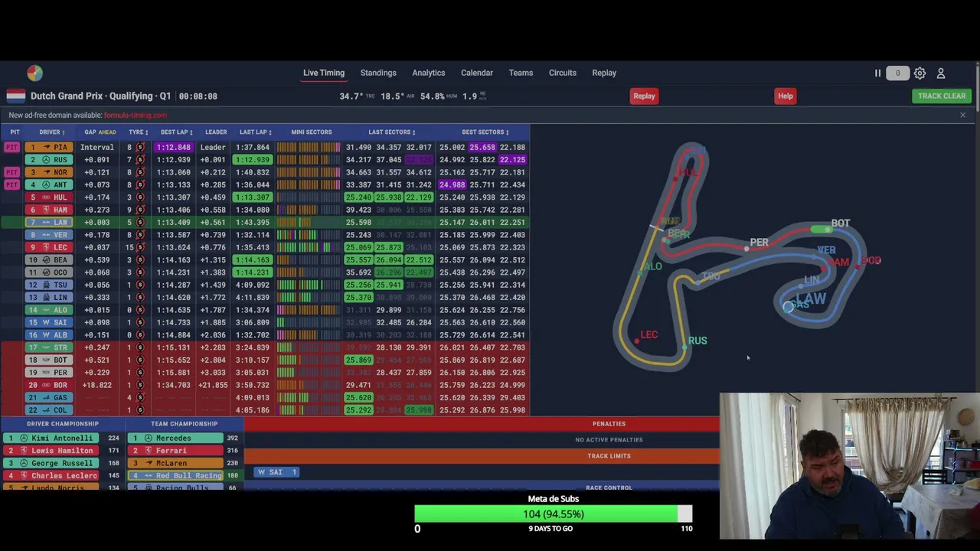The width and height of the screenshot is (980, 551).
Task: Select the VER driver badge
Action: [x=50, y=234]
